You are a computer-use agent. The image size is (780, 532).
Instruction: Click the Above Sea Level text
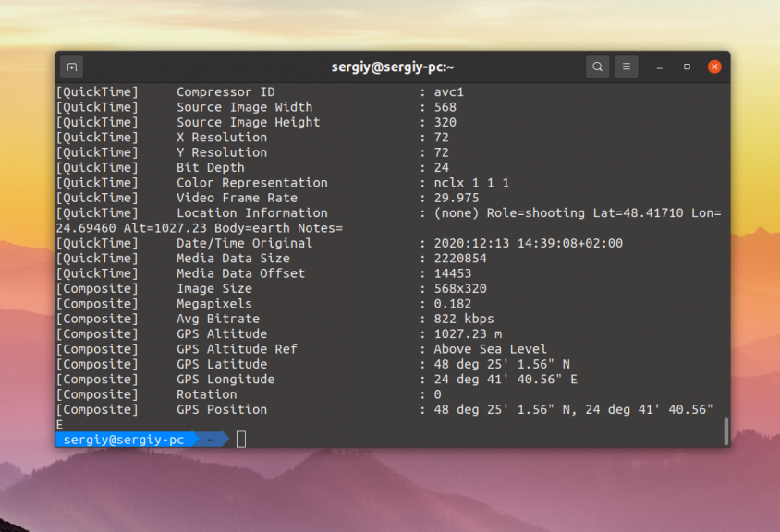click(x=490, y=349)
